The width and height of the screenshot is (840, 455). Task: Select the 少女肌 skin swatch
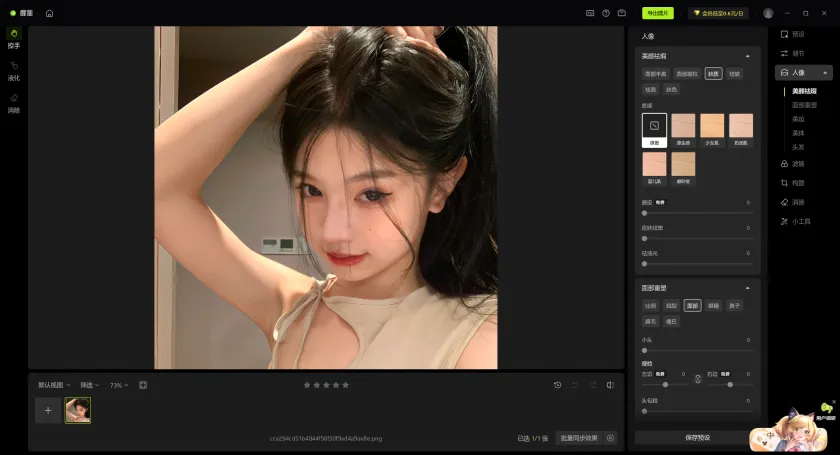pos(712,130)
